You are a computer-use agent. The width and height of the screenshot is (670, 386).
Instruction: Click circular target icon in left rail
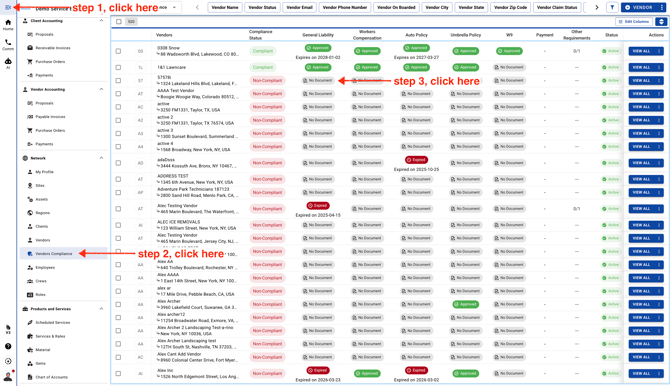8,361
